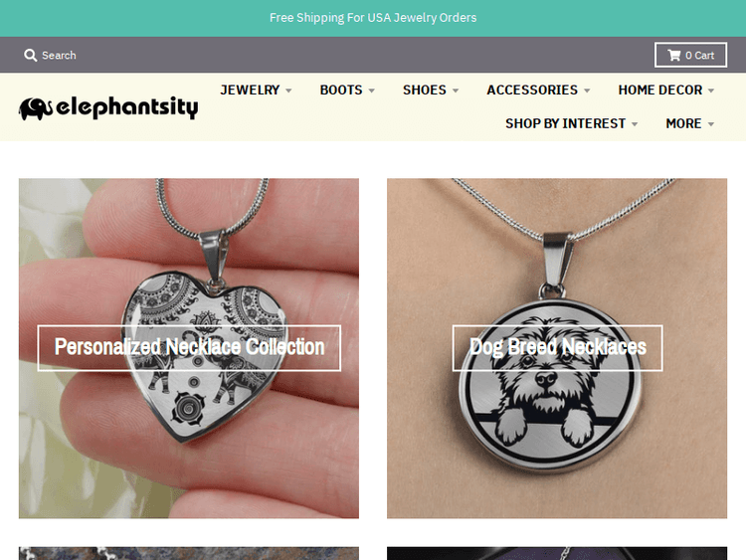The image size is (746, 560).
Task: Expand the Accessories dropdown arrow
Action: [x=587, y=91]
